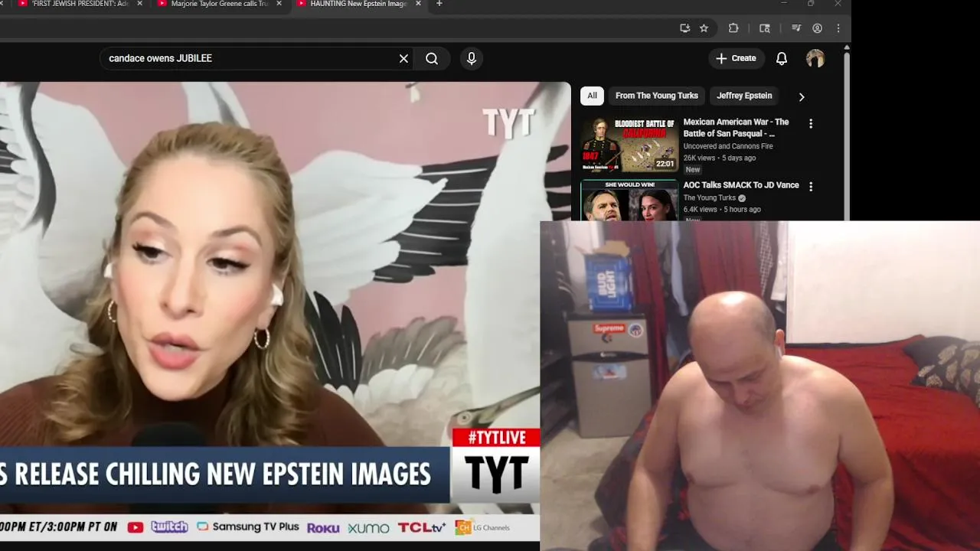The height and width of the screenshot is (551, 980).
Task: Visit Uncovered and Cannons Fire channel
Action: [727, 146]
